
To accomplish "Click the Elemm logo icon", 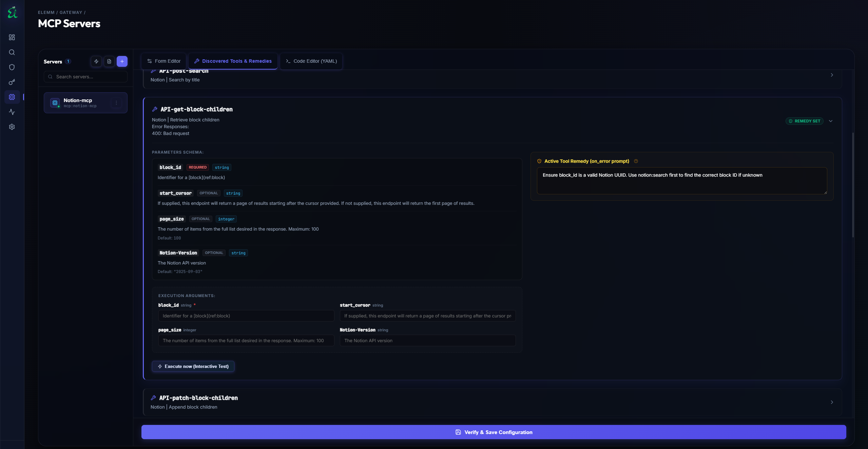I will (12, 12).
